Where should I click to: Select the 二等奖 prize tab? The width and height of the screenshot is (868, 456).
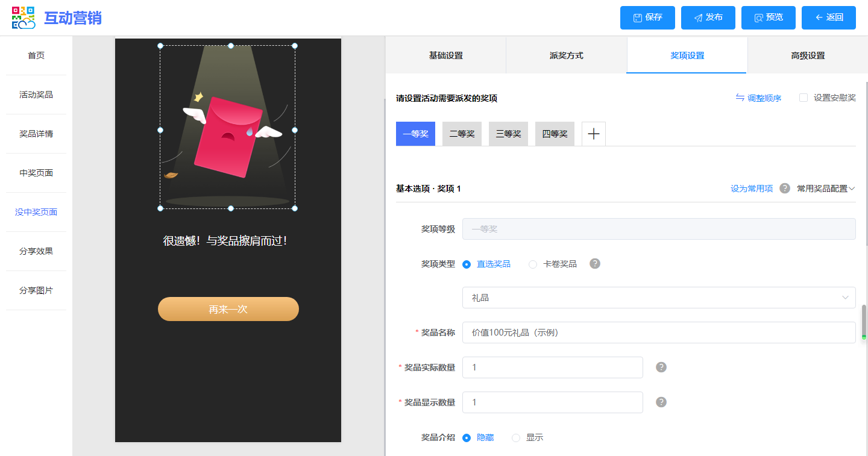(x=462, y=134)
